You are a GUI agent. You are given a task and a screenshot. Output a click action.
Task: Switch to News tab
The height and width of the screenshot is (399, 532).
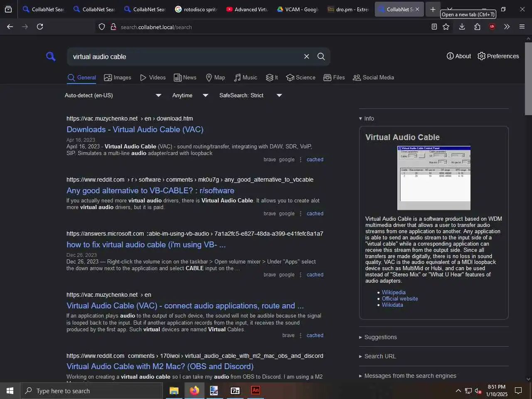[185, 78]
